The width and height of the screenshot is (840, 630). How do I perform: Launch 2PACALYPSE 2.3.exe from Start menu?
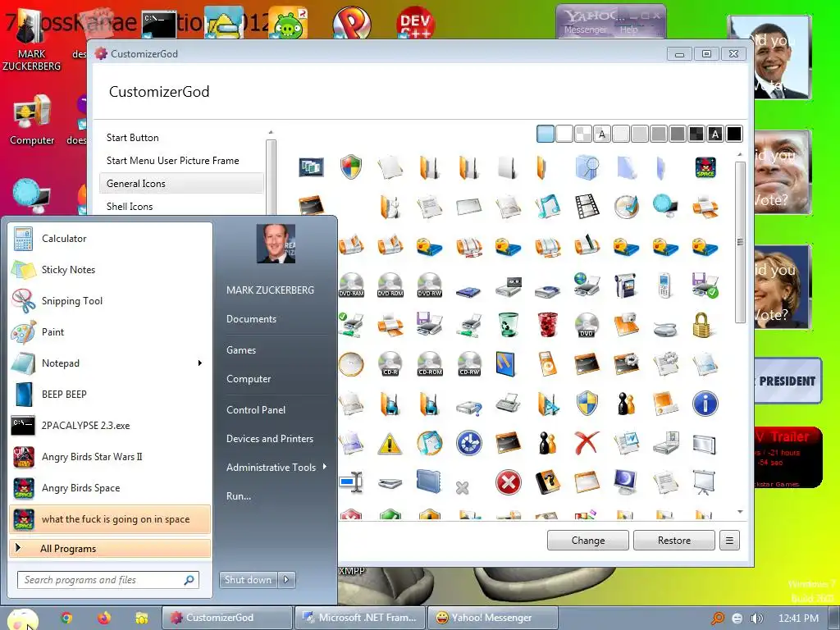tap(110, 426)
